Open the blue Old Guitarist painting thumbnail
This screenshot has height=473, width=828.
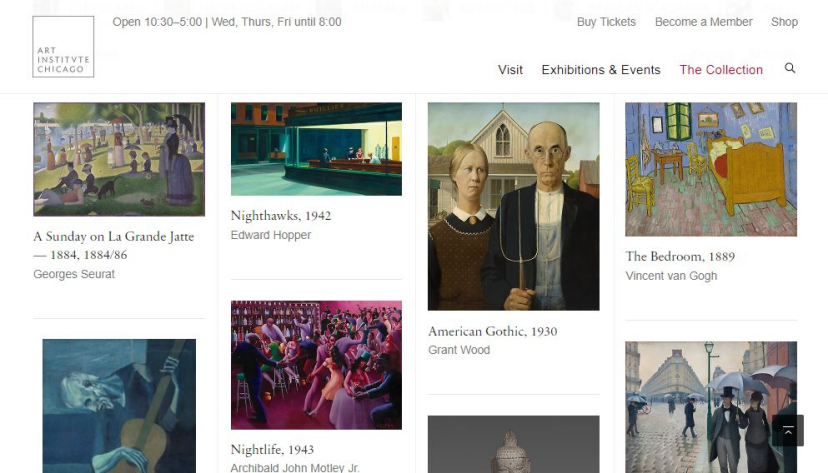(119, 406)
